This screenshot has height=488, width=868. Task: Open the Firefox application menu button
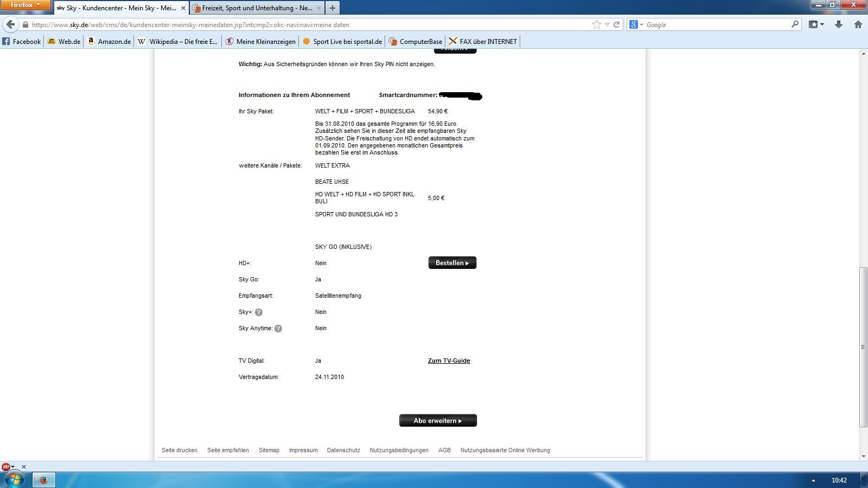[25, 5]
